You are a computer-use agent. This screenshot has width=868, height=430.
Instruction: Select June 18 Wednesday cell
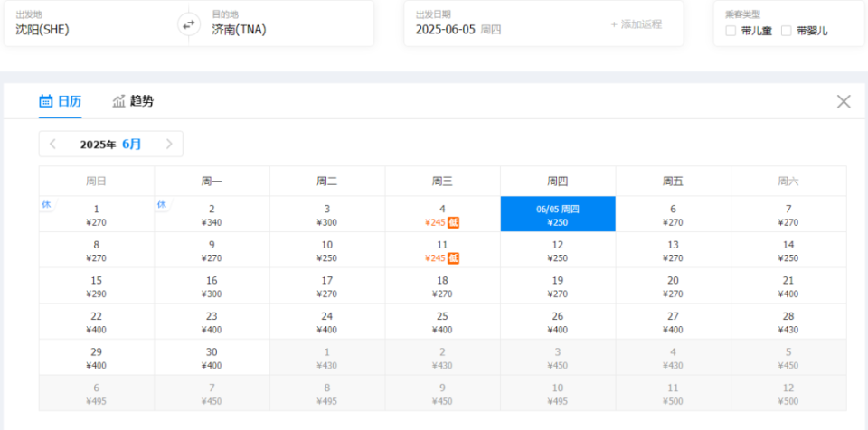pyautogui.click(x=442, y=286)
